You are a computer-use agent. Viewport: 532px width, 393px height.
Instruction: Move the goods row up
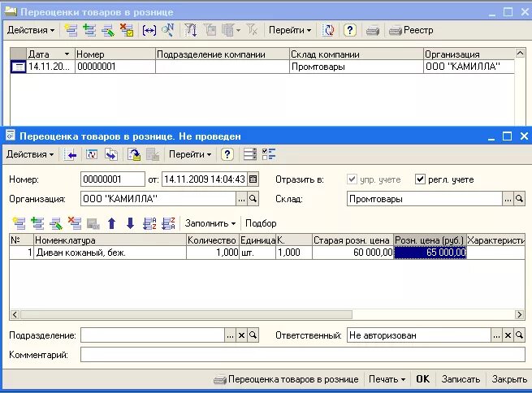(x=111, y=223)
